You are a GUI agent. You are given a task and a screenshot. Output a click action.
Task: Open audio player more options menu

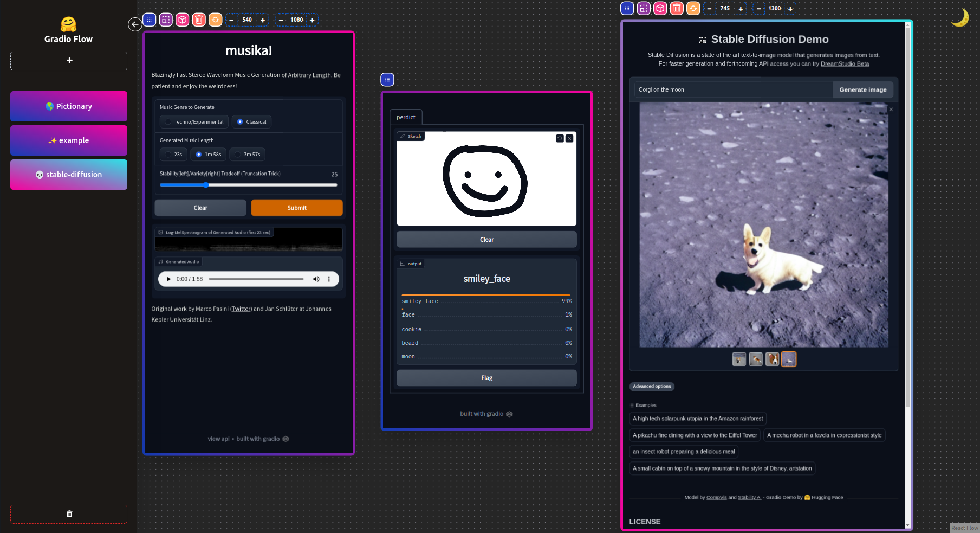329,279
